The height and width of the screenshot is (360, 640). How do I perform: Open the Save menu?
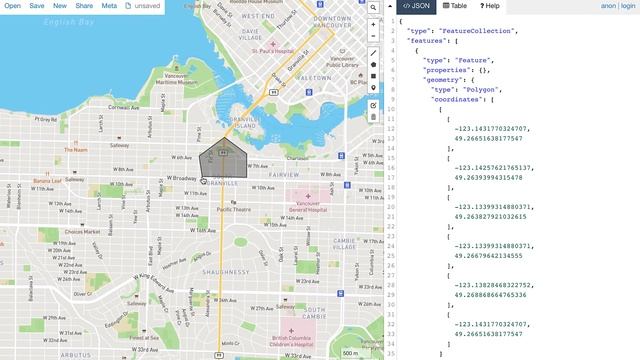click(x=37, y=6)
